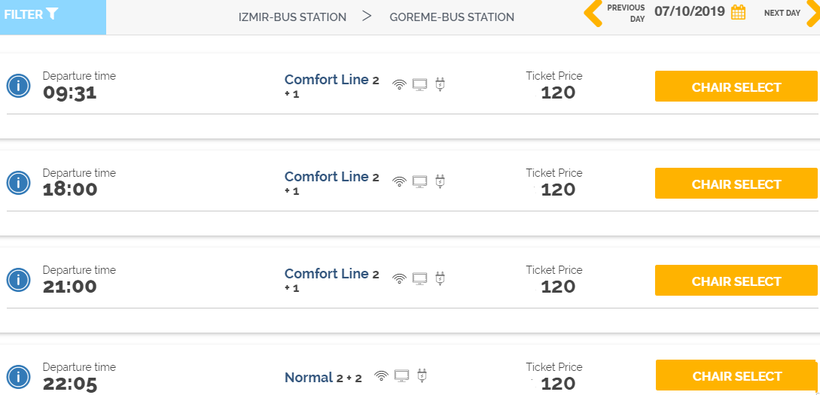Click the power plug icon on 22:05 bus
Screen dimensions: 820x395
tap(422, 376)
